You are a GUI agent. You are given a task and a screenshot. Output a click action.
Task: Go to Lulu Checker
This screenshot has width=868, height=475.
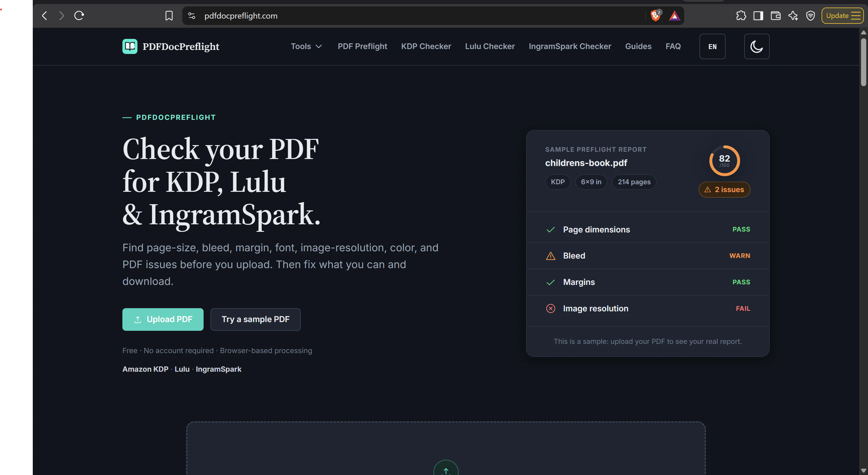tap(490, 46)
